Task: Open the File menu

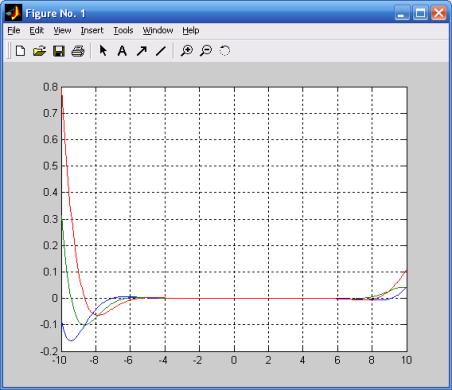Action: click(x=14, y=31)
